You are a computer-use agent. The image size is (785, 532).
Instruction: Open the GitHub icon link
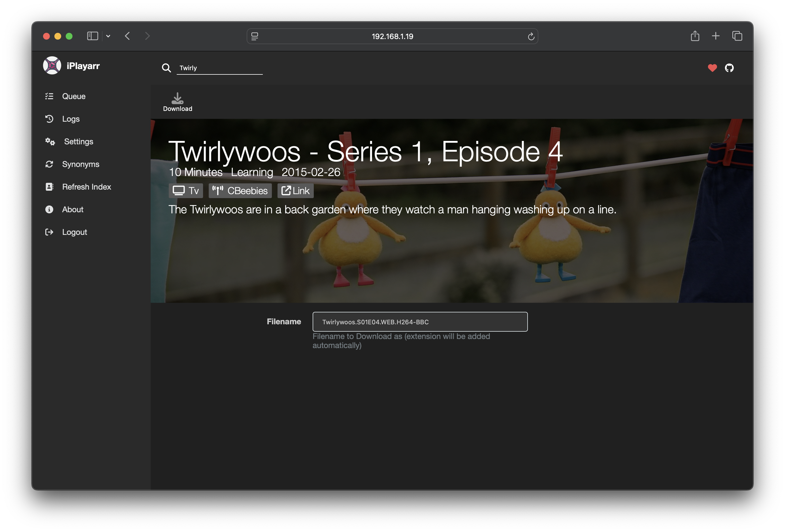pyautogui.click(x=729, y=68)
